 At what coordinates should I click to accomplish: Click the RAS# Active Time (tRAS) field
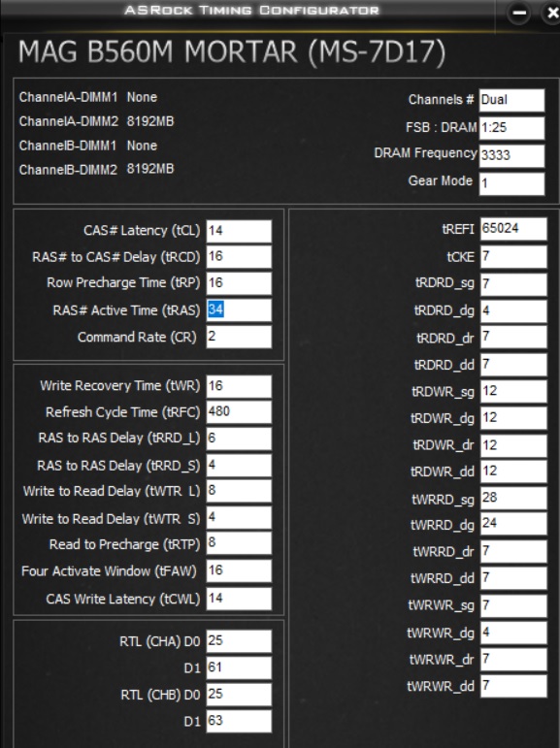[239, 310]
